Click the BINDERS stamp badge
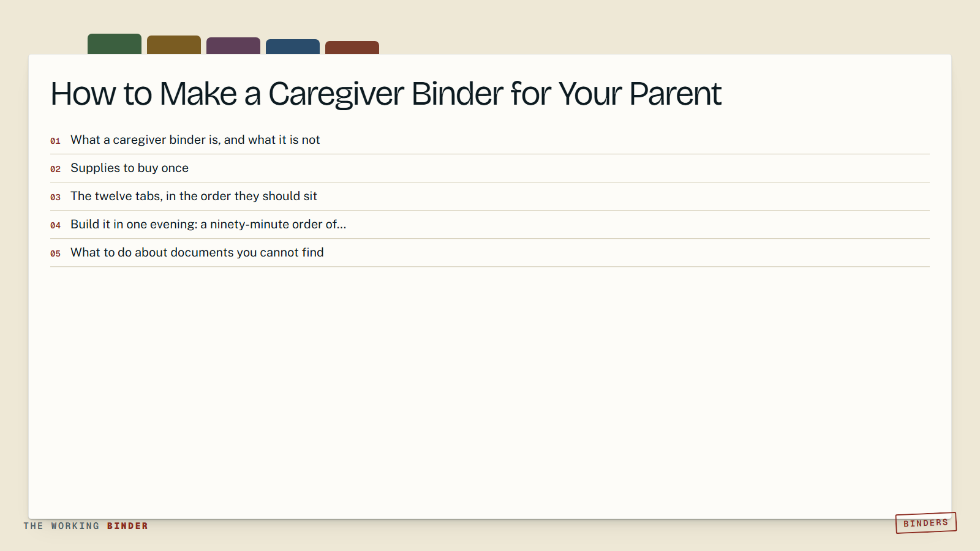 click(926, 523)
